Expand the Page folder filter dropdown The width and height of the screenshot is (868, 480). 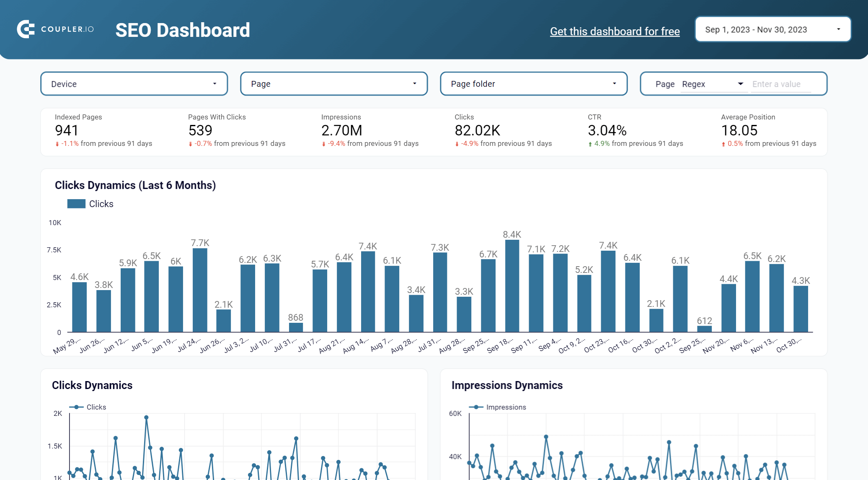coord(534,84)
